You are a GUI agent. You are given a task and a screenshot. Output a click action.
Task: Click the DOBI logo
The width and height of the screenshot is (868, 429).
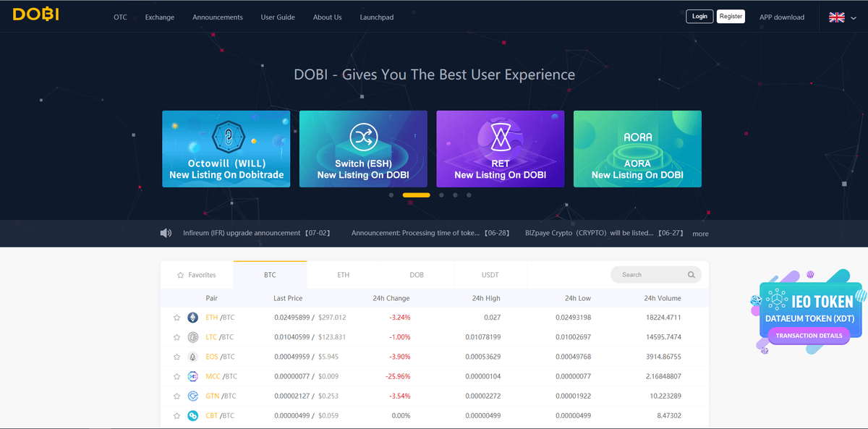click(35, 14)
